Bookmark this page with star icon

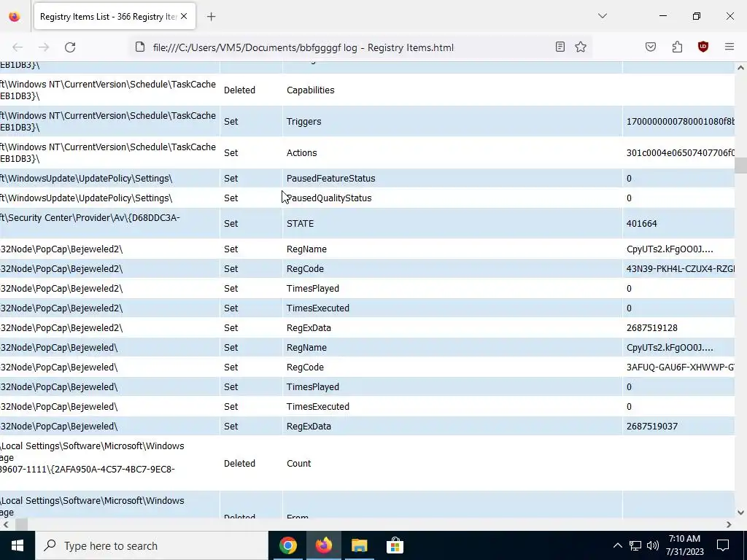(580, 47)
